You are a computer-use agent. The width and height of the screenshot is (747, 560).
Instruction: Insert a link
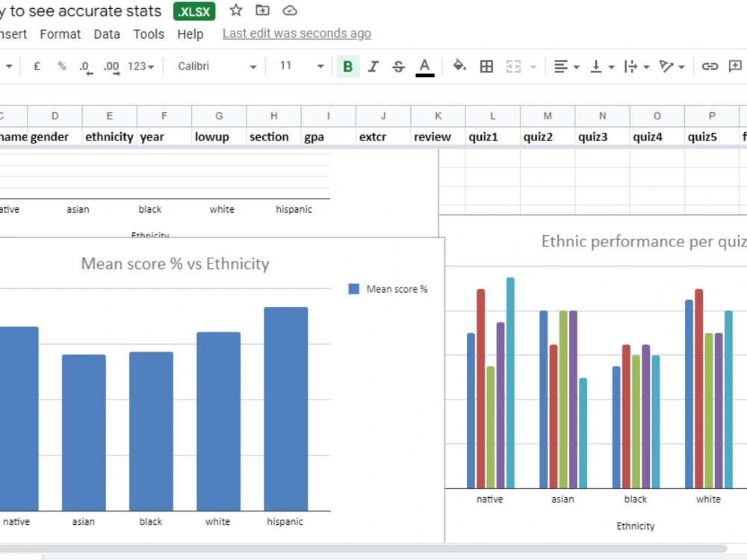pos(710,66)
